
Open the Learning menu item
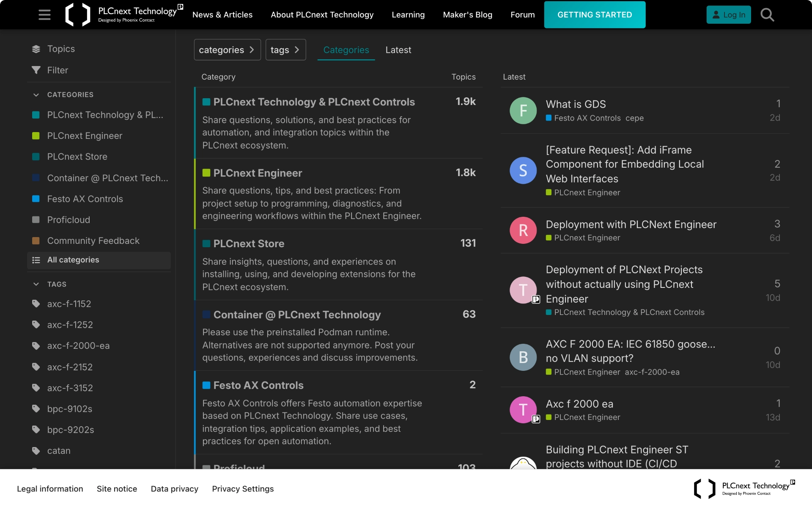click(x=408, y=15)
